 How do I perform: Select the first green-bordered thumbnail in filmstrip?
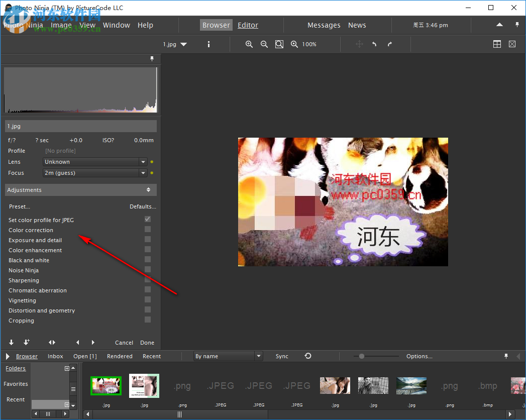click(x=106, y=386)
